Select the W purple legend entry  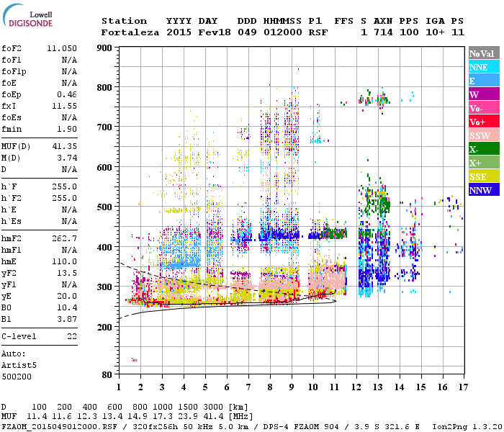coord(482,94)
